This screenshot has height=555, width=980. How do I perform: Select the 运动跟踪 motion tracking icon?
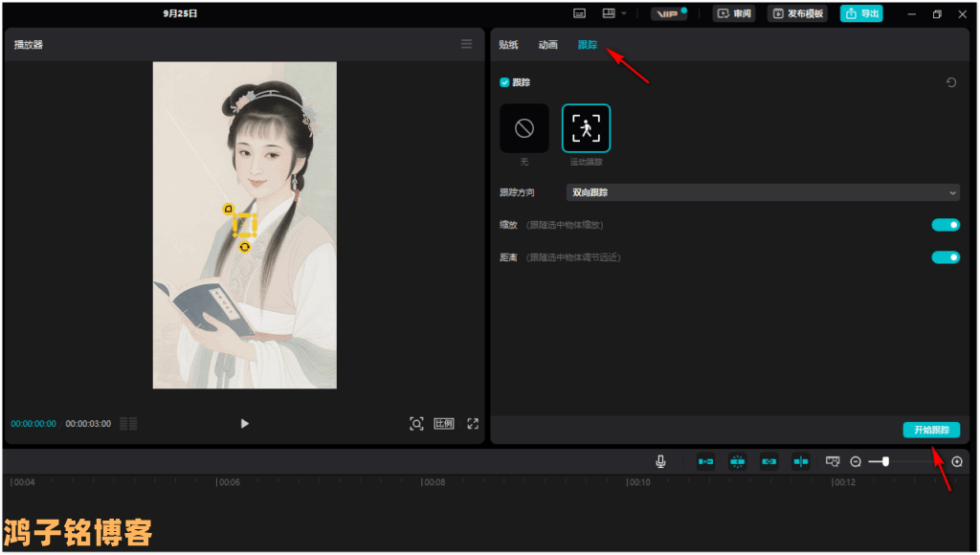[586, 128]
